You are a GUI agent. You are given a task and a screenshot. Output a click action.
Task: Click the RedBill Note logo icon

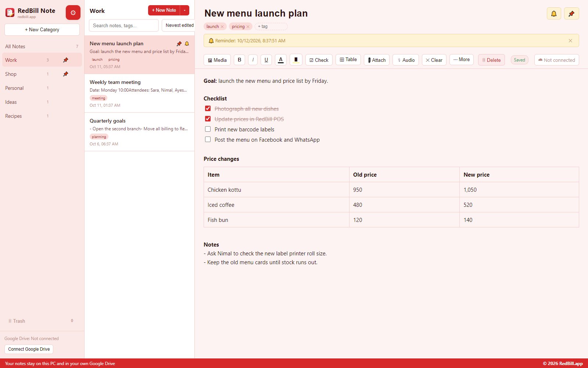(10, 13)
